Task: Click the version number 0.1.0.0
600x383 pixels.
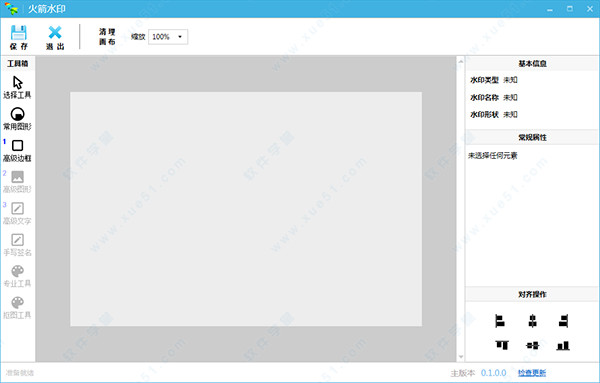Action: [x=494, y=373]
